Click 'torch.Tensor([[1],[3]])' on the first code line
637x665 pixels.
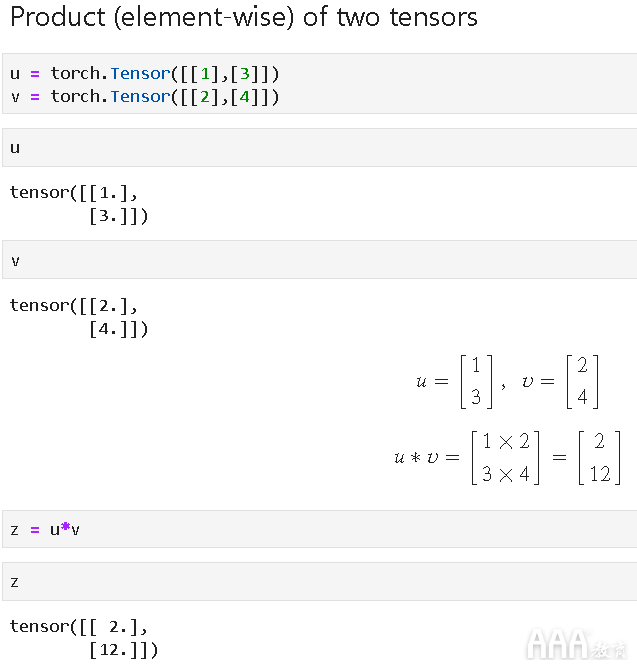pos(165,73)
